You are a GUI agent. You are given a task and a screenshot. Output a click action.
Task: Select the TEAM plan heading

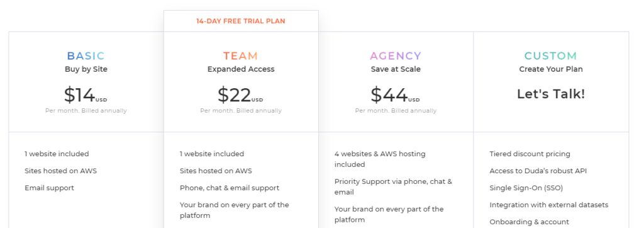tap(241, 56)
